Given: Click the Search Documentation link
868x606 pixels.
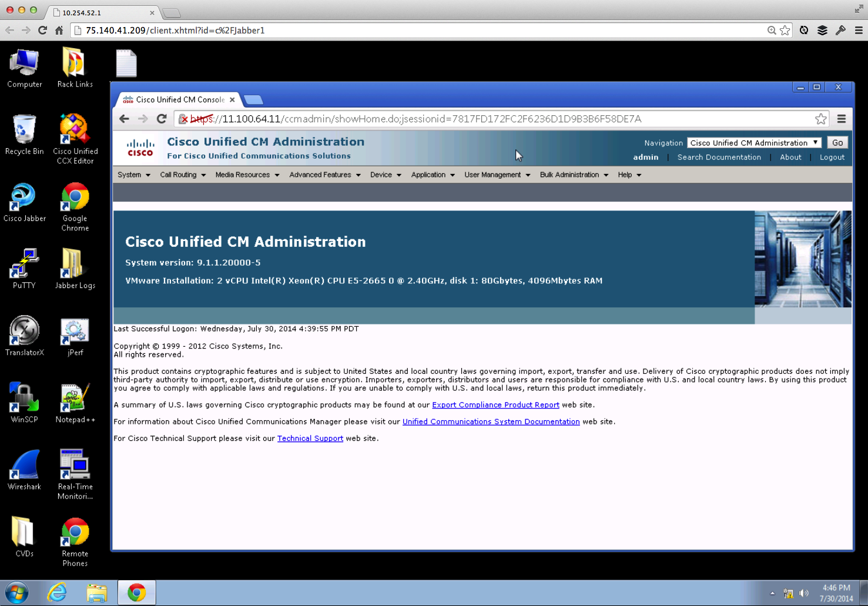Looking at the screenshot, I should 719,157.
